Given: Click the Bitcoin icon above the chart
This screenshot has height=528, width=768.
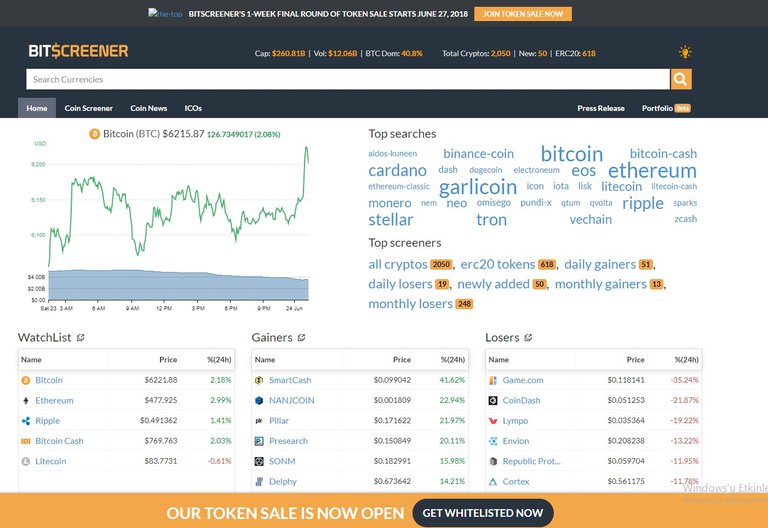Looking at the screenshot, I should click(x=95, y=134).
